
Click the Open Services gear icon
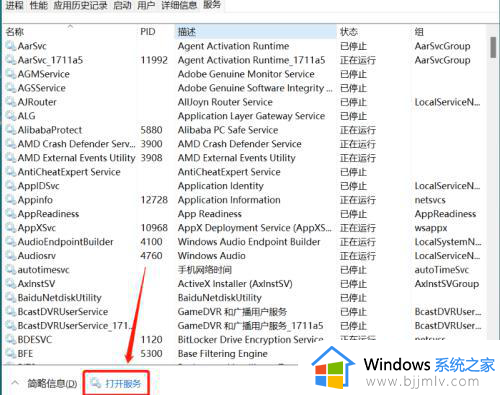(96, 383)
